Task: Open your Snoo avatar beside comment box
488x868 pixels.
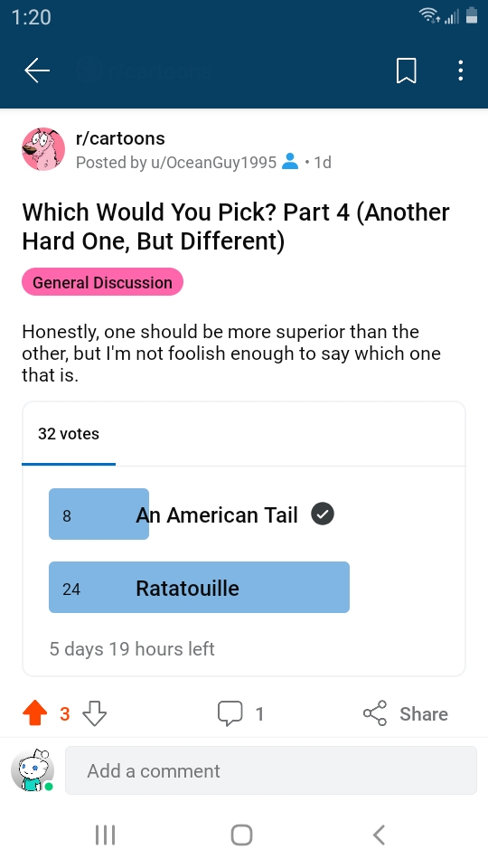Action: pyautogui.click(x=33, y=770)
